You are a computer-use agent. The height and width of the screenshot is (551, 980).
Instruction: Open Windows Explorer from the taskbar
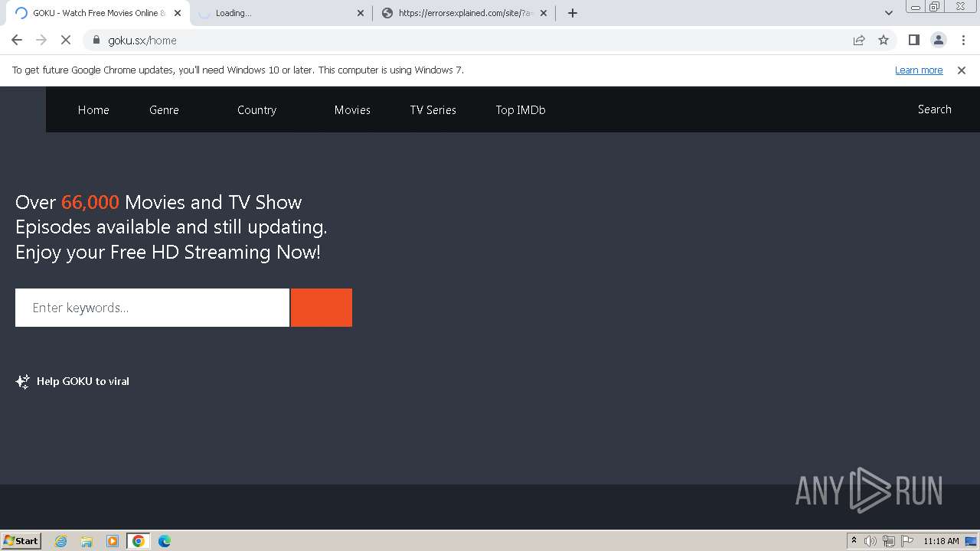[x=87, y=541]
